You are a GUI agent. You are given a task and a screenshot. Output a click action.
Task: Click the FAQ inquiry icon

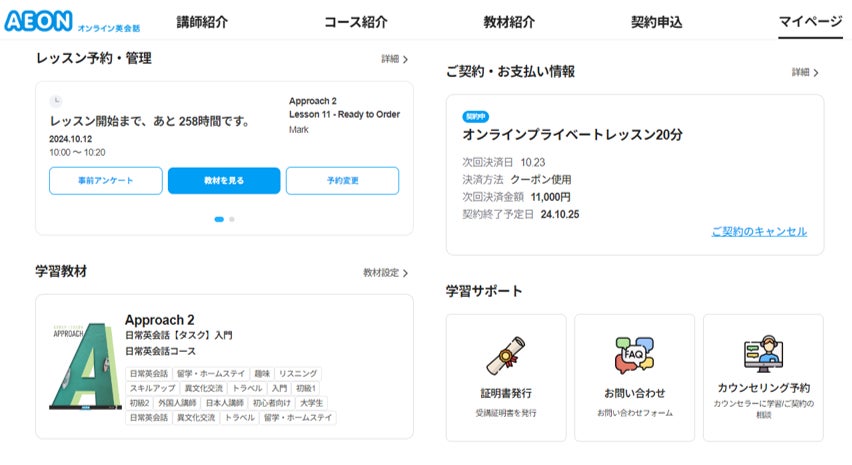[634, 355]
